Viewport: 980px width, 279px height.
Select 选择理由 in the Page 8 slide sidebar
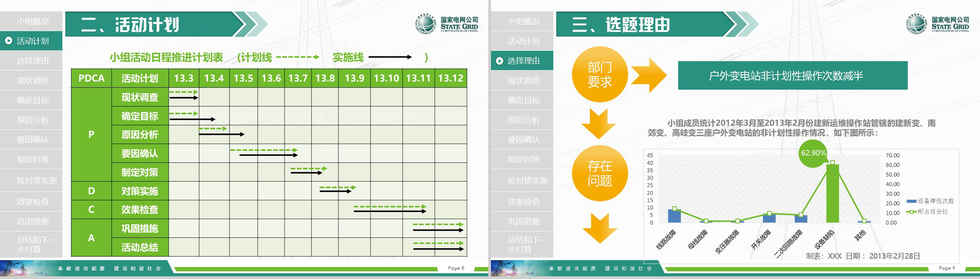click(x=32, y=60)
